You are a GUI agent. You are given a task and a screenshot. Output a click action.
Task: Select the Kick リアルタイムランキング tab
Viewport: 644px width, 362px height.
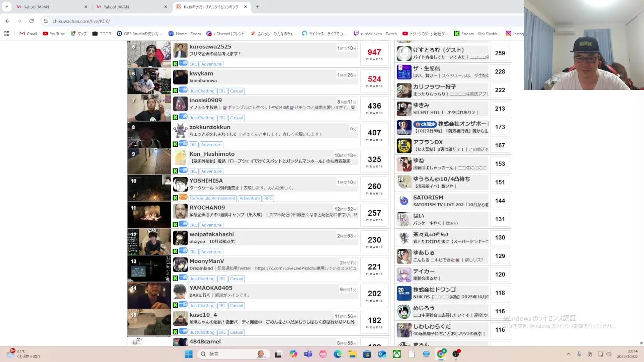click(211, 7)
